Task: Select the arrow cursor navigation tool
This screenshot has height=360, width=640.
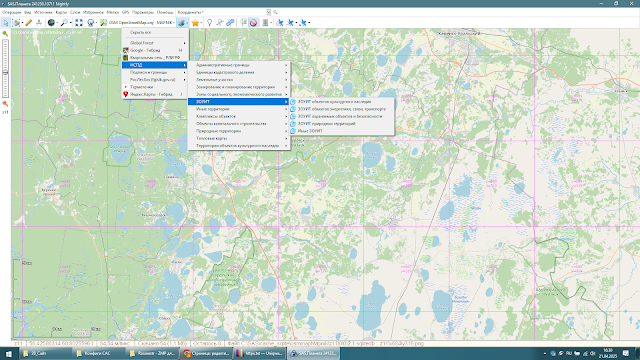Action: click(6, 23)
